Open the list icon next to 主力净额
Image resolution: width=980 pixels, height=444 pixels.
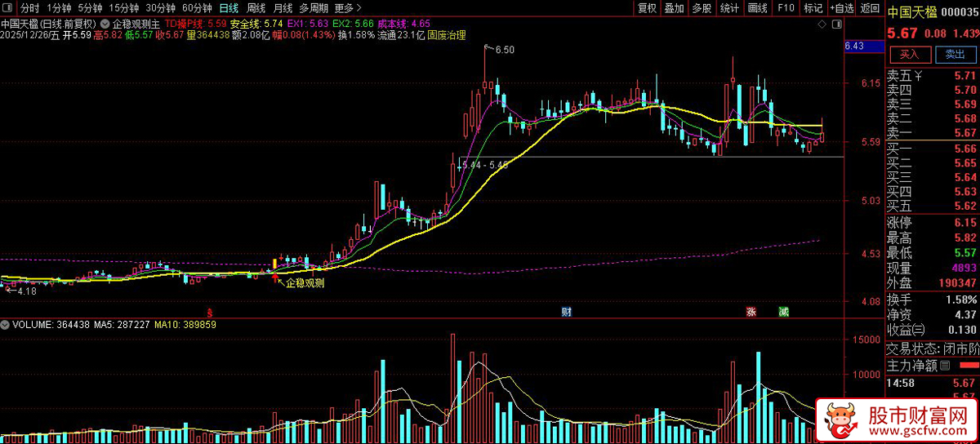945,365
